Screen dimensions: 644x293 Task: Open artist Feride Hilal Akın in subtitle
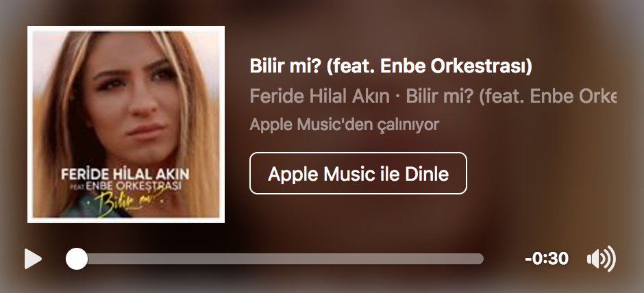tap(319, 97)
